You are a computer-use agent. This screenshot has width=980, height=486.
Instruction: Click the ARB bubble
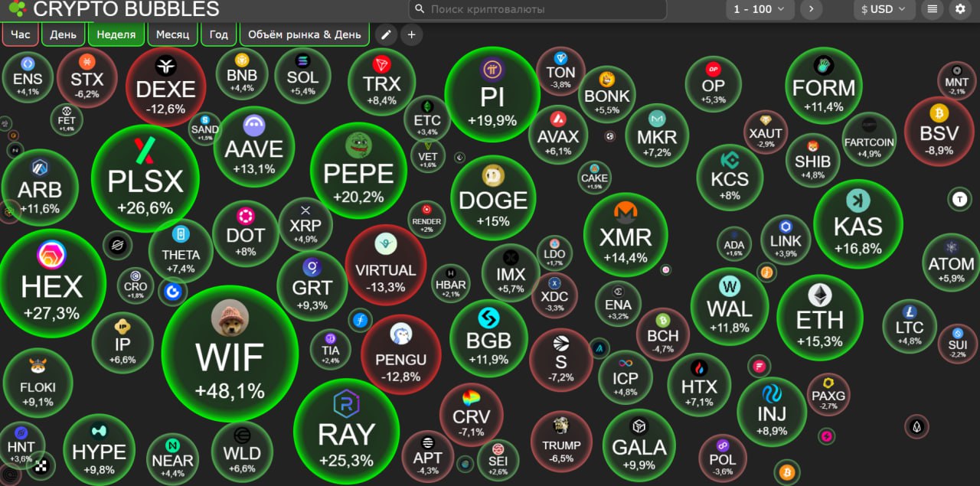40,188
